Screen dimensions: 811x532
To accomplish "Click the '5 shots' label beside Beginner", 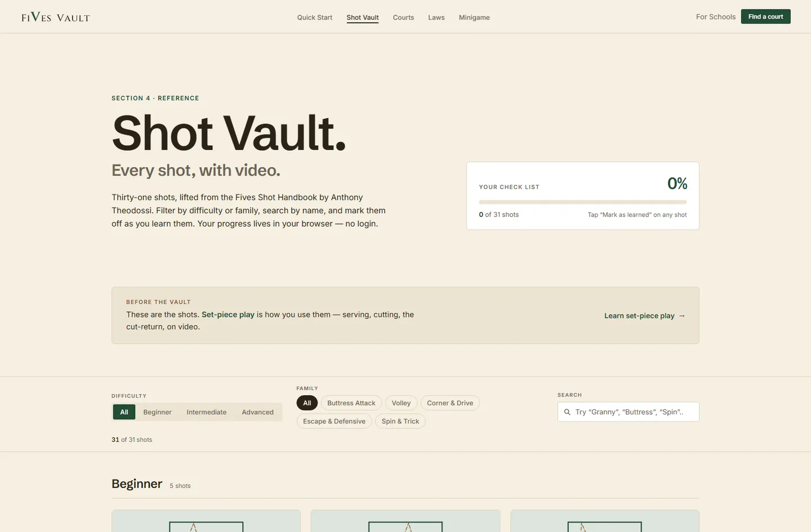I will pos(180,486).
